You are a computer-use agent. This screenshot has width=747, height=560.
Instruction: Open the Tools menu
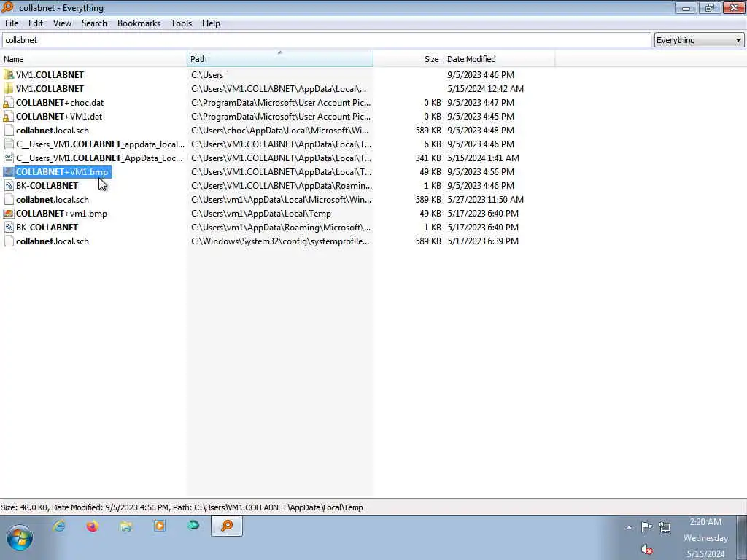[182, 23]
